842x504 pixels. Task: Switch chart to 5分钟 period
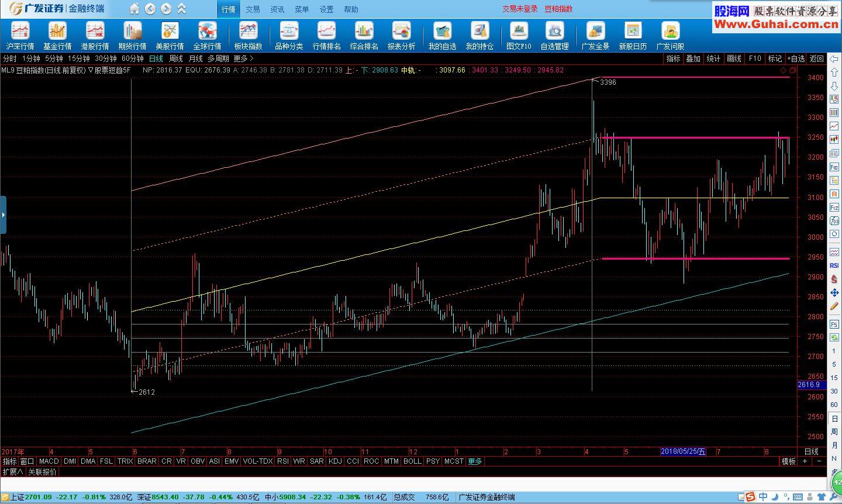point(54,58)
